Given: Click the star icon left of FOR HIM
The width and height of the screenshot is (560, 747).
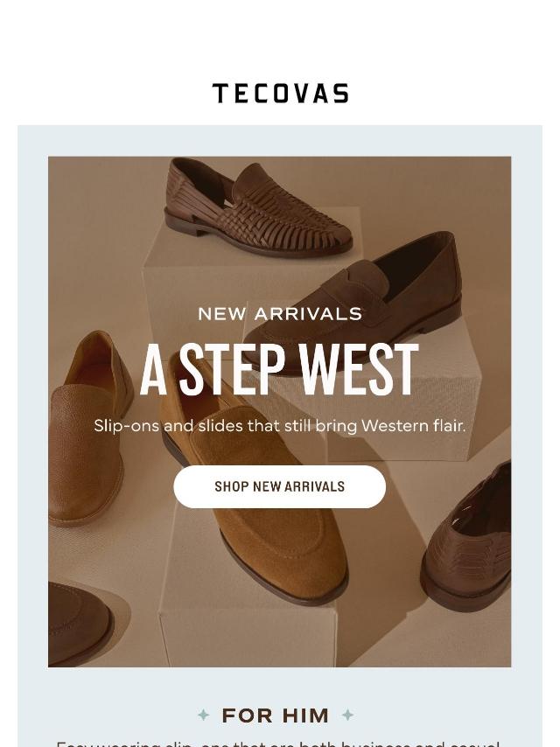Looking at the screenshot, I should coord(204,716).
